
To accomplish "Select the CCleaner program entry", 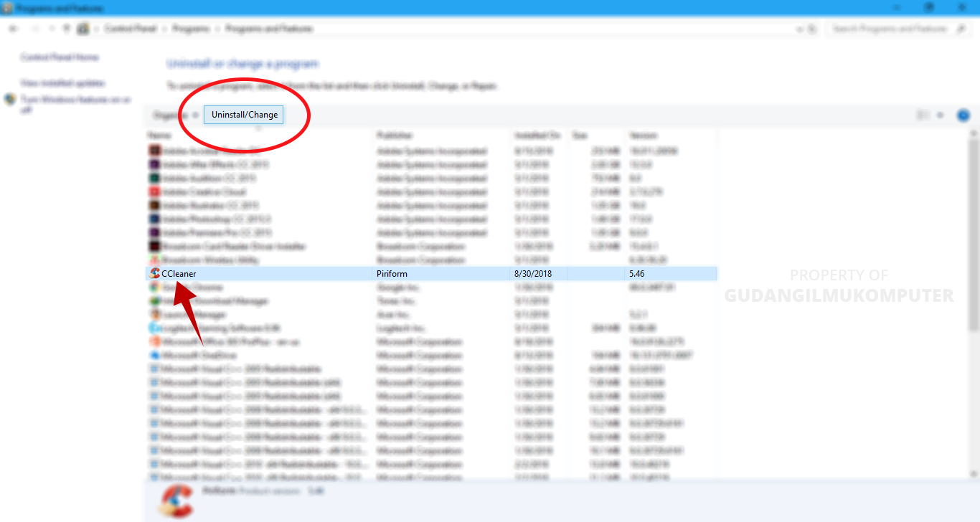I will [432, 274].
